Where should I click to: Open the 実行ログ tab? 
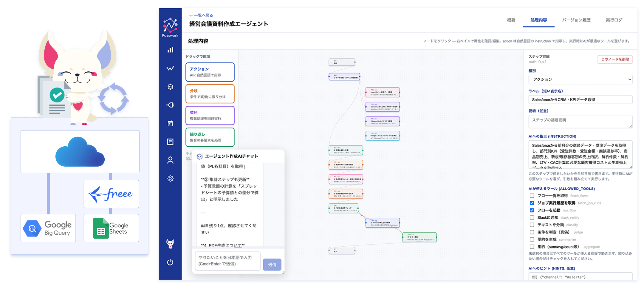coord(614,20)
